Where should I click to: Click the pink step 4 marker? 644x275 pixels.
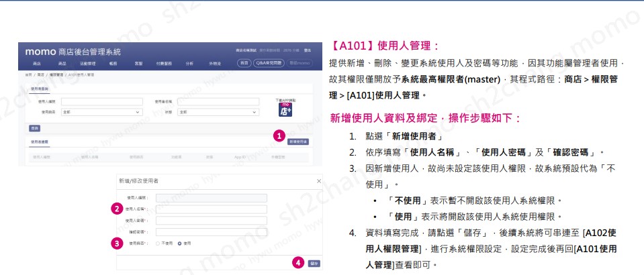299,263
